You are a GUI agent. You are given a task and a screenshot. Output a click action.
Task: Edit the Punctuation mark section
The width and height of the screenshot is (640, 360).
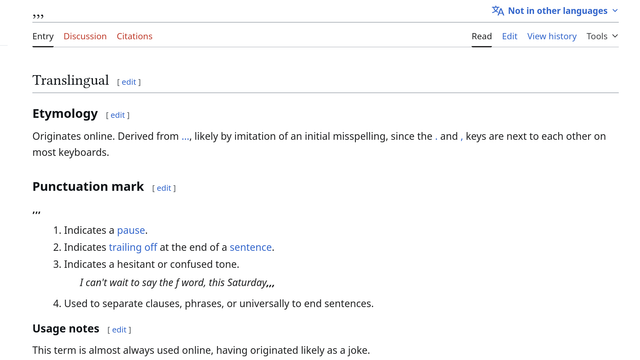coord(164,188)
